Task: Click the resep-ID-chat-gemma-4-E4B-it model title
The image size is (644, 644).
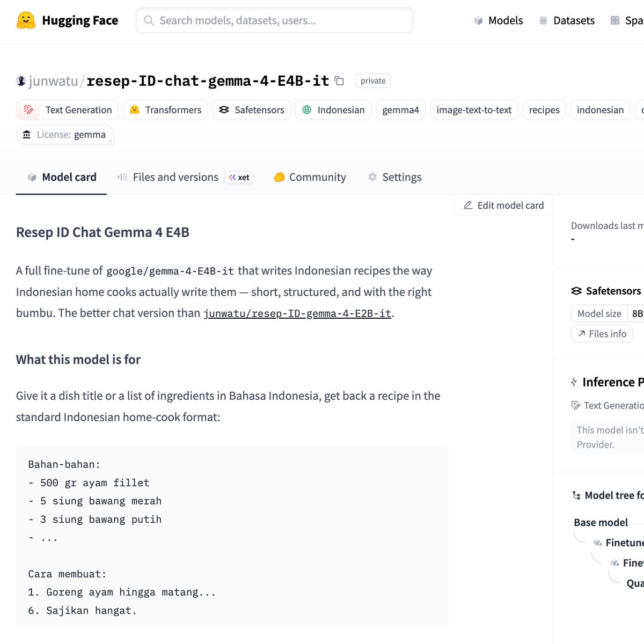Action: (x=208, y=81)
